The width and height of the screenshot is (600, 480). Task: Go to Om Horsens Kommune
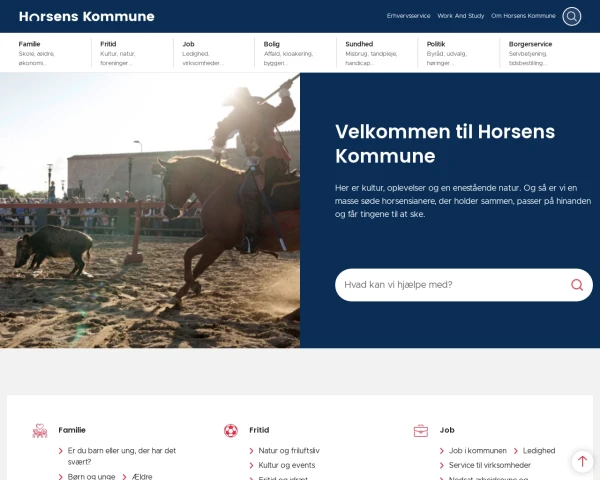[x=523, y=16]
